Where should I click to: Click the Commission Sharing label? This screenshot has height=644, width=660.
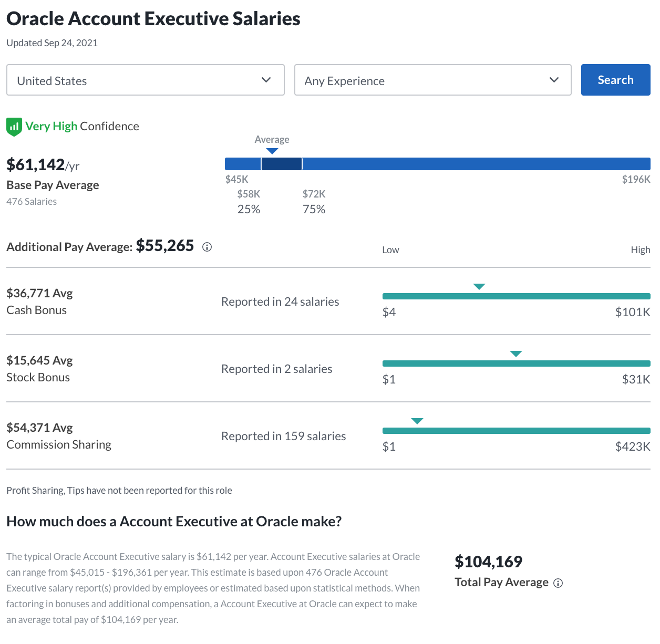click(59, 444)
